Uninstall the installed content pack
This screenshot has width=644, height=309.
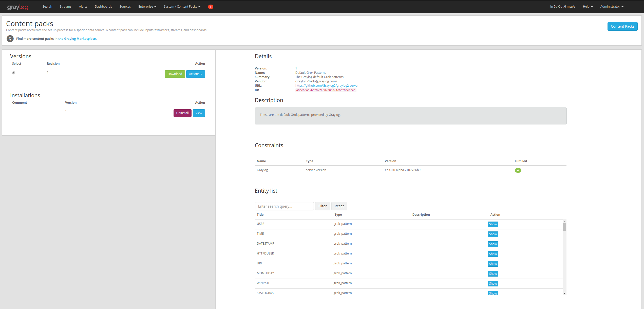[x=182, y=113]
